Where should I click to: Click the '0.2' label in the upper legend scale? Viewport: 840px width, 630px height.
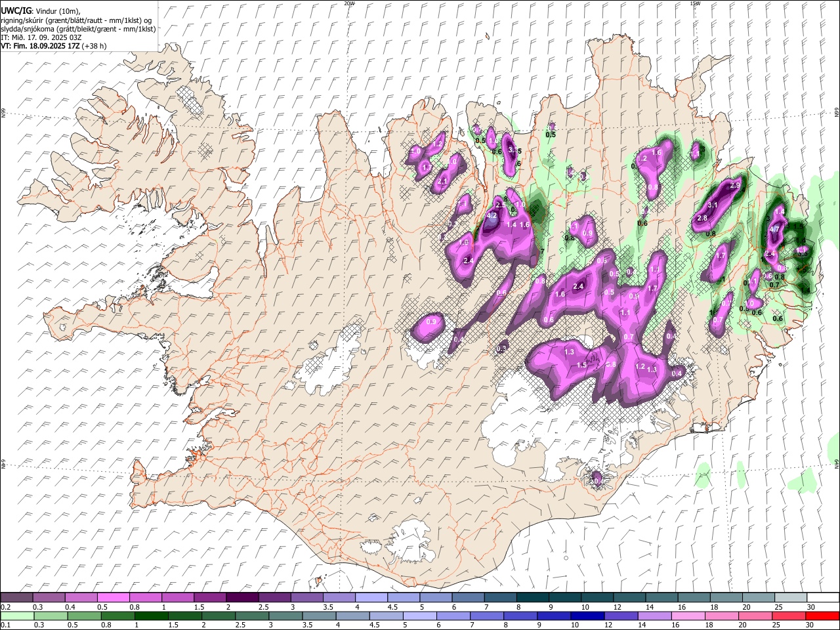5,607
